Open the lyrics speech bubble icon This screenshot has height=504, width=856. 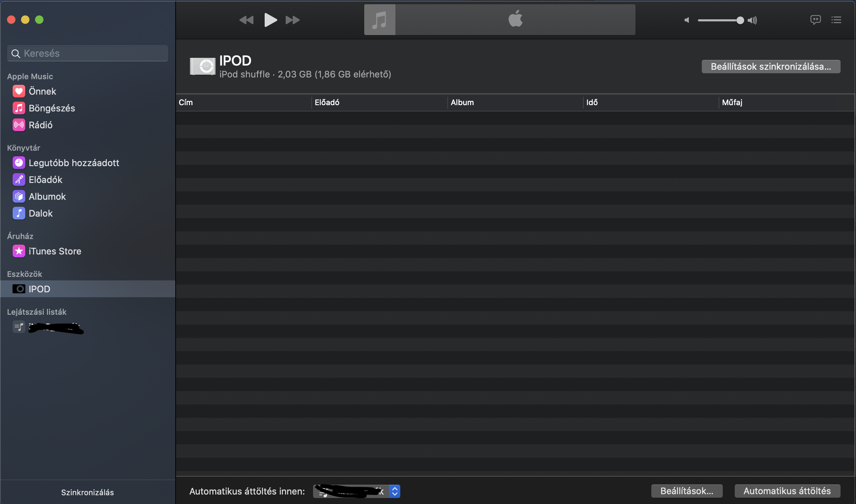click(x=815, y=20)
